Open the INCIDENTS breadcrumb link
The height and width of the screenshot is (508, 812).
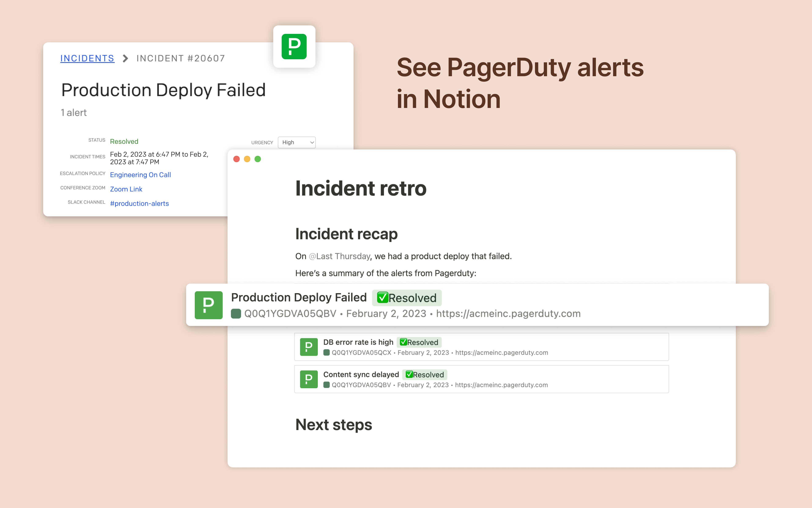pos(87,58)
